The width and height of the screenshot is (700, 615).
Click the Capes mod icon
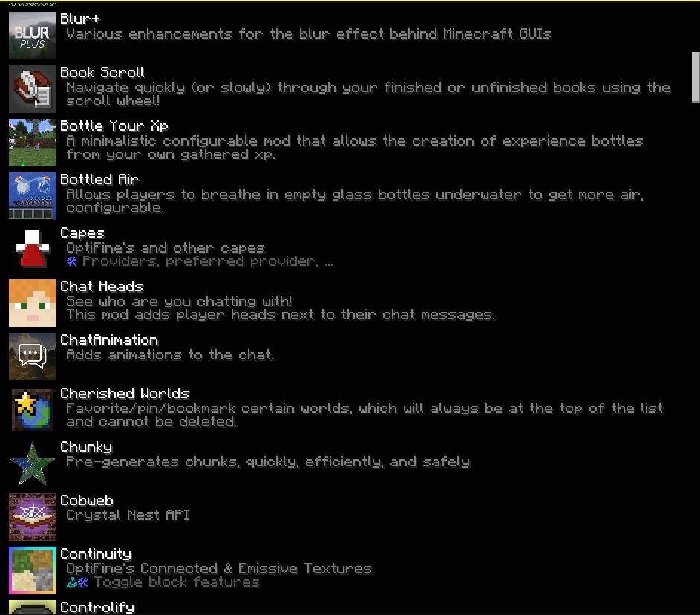point(33,250)
